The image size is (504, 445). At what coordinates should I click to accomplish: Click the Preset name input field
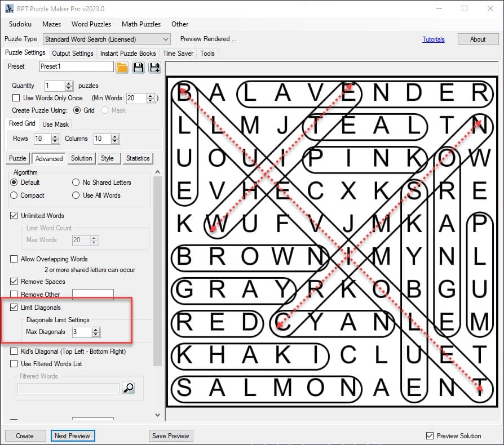tap(76, 66)
